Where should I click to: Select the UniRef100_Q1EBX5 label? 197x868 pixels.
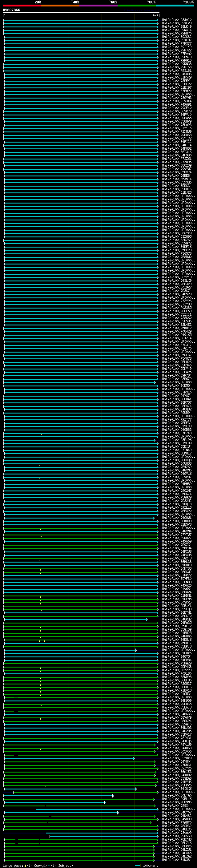pyautogui.click(x=177, y=653)
